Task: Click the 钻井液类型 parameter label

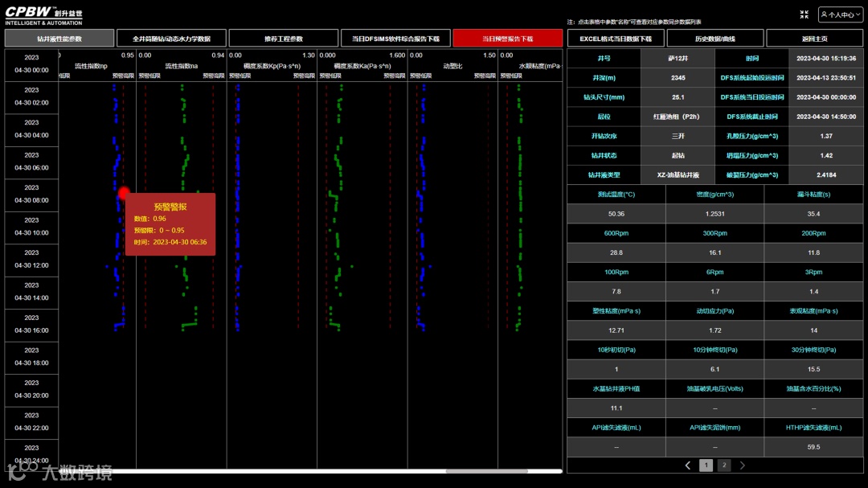Action: [x=604, y=175]
